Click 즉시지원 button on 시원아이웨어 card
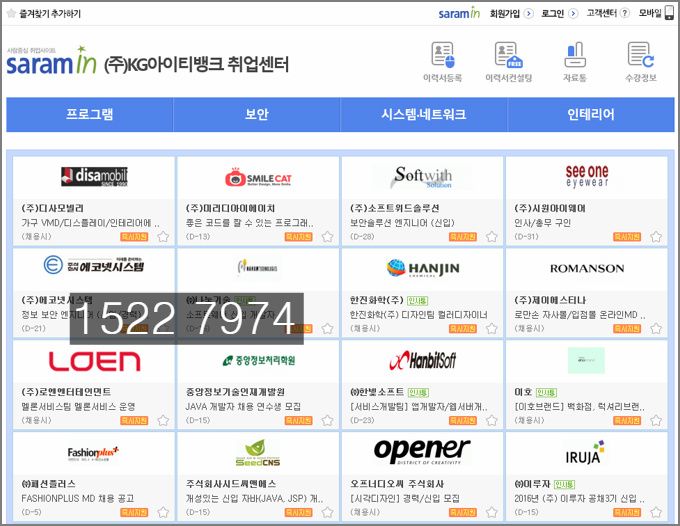Screen dimensions: 680x526 point(627,237)
